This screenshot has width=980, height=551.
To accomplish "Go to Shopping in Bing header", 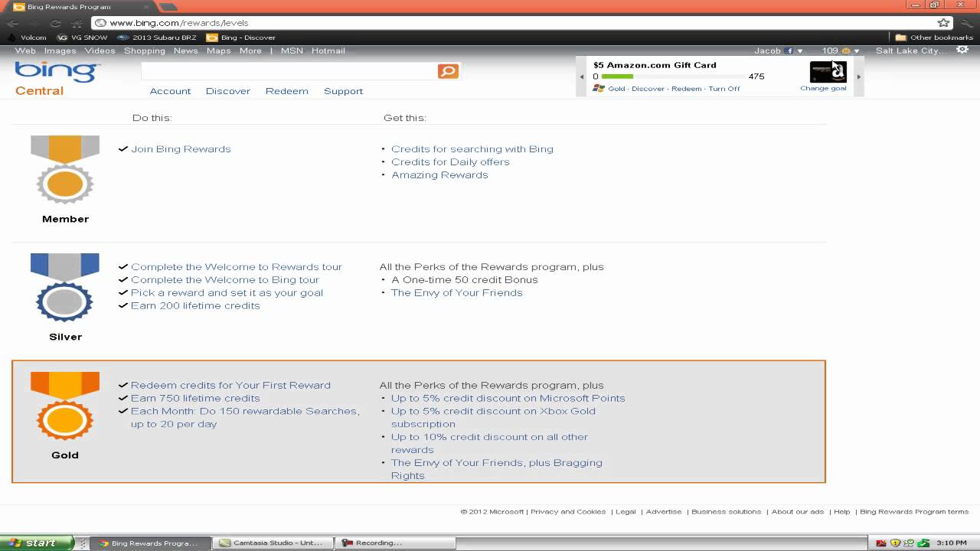I will coord(145,51).
